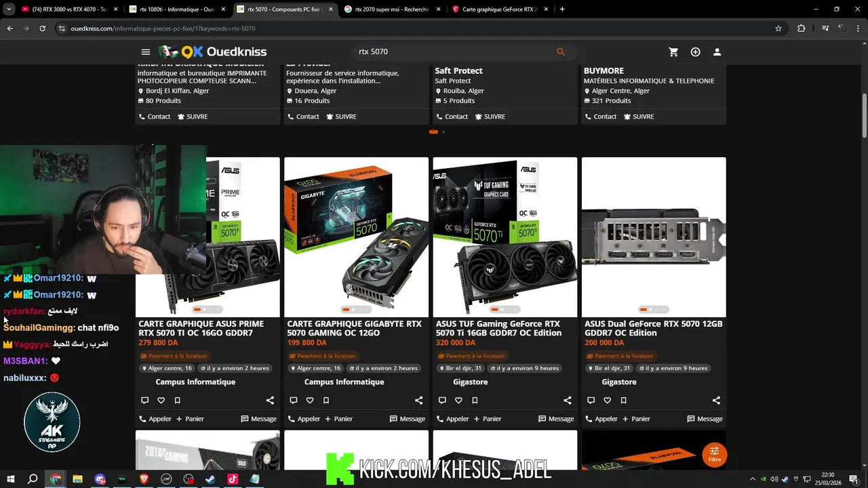Screen dimensions: 868x488
Task: Add the ASUS Dual 5070 to Panier
Action: pos(636,419)
